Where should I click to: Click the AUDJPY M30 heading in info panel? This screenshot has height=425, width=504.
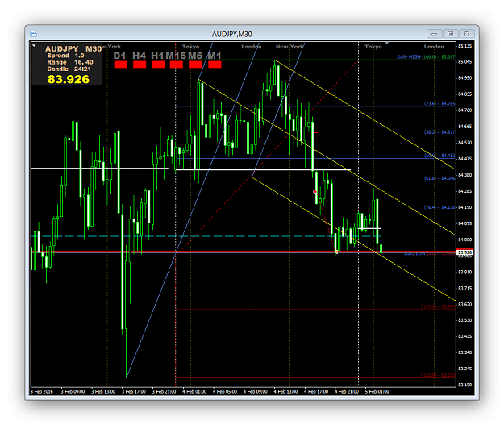[x=73, y=49]
